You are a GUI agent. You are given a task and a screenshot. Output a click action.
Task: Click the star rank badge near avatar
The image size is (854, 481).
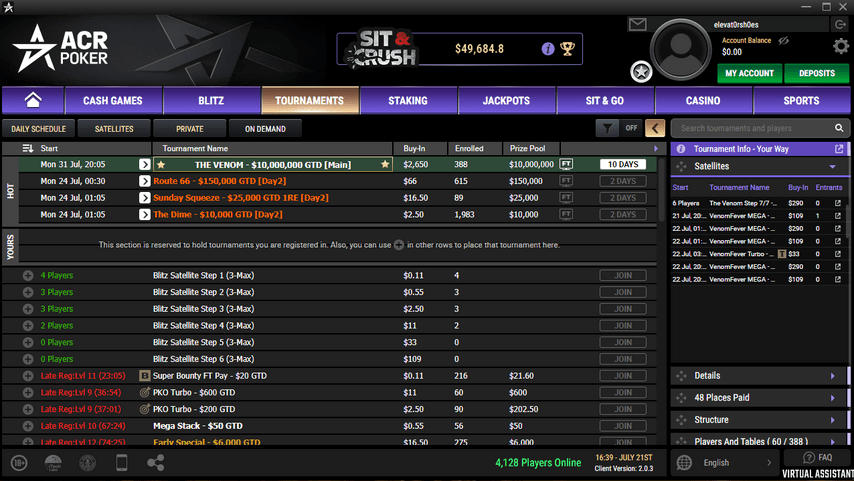[x=641, y=71]
